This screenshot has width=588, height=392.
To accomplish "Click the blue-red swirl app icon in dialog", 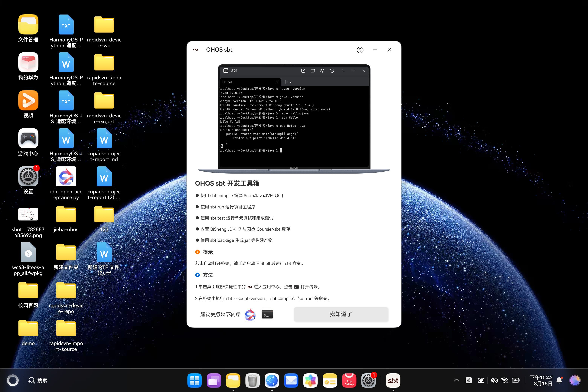I will tap(250, 314).
